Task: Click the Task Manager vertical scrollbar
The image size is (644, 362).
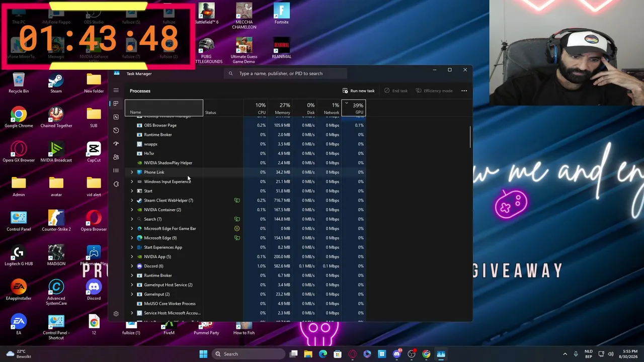Action: 470,137
